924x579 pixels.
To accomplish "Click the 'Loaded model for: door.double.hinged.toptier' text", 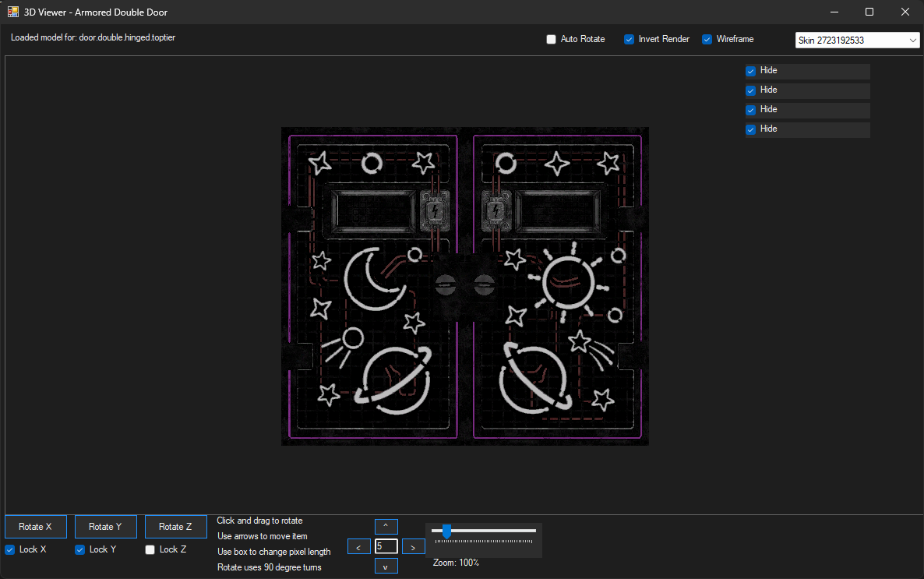I will [93, 37].
